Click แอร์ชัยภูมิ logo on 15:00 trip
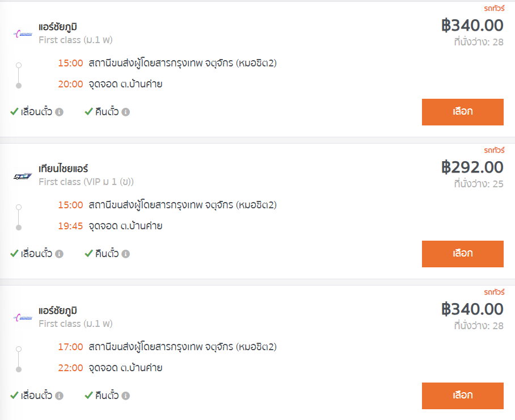The image size is (515, 420). coord(23,33)
